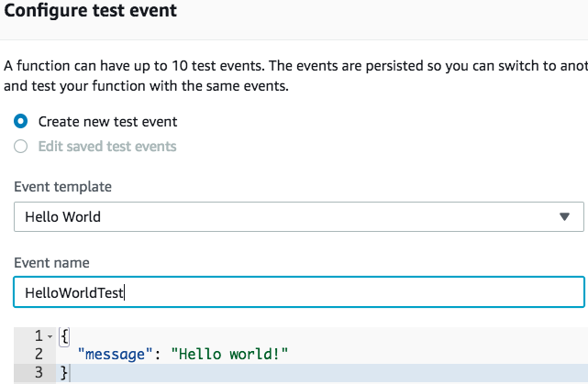
Task: Click the Configure test event heading
Action: tap(91, 13)
